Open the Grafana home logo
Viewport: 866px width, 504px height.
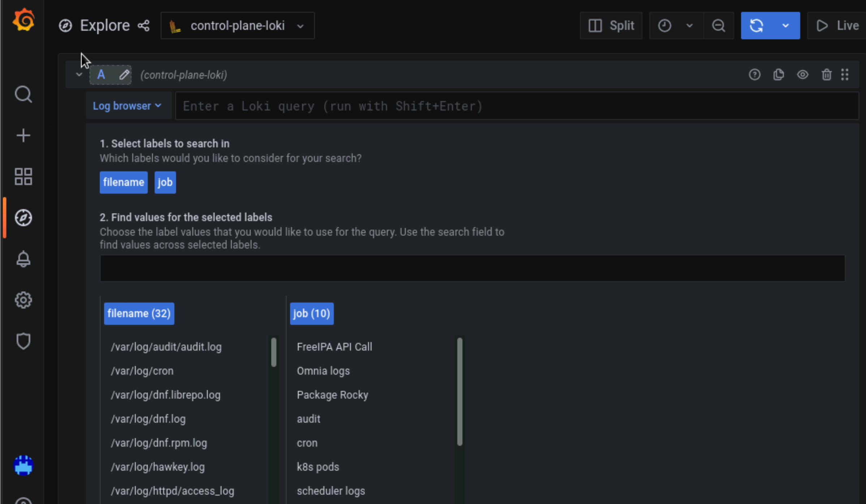click(x=23, y=20)
